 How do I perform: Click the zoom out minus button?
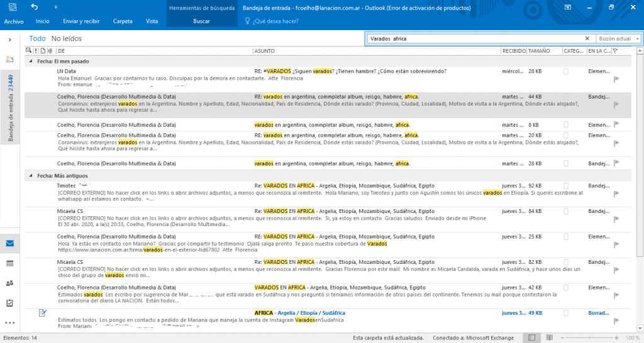[x=563, y=338]
